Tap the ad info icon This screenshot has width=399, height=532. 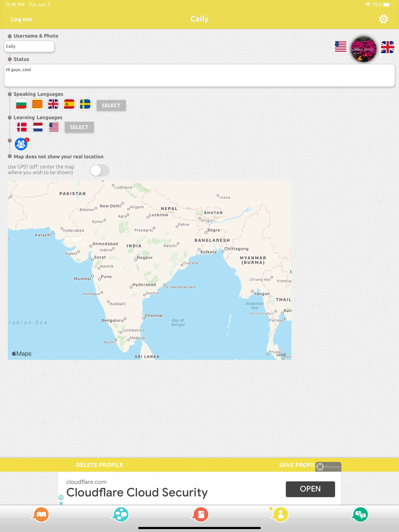61,497
